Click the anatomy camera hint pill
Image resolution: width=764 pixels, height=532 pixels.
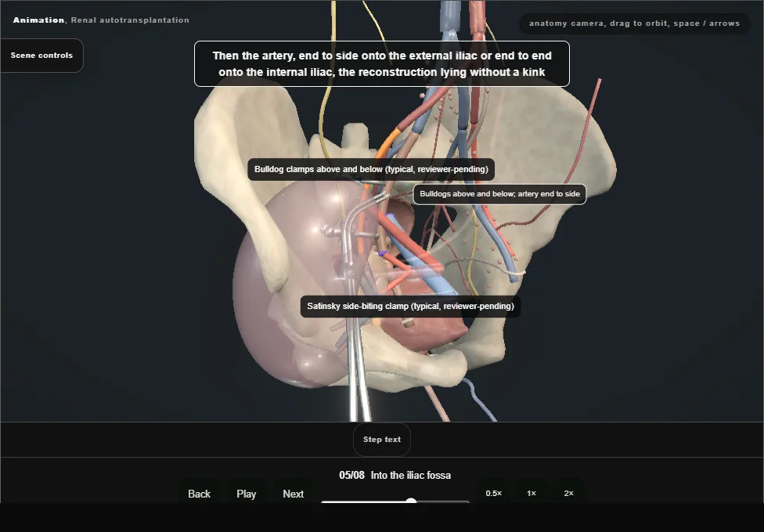[x=634, y=23]
